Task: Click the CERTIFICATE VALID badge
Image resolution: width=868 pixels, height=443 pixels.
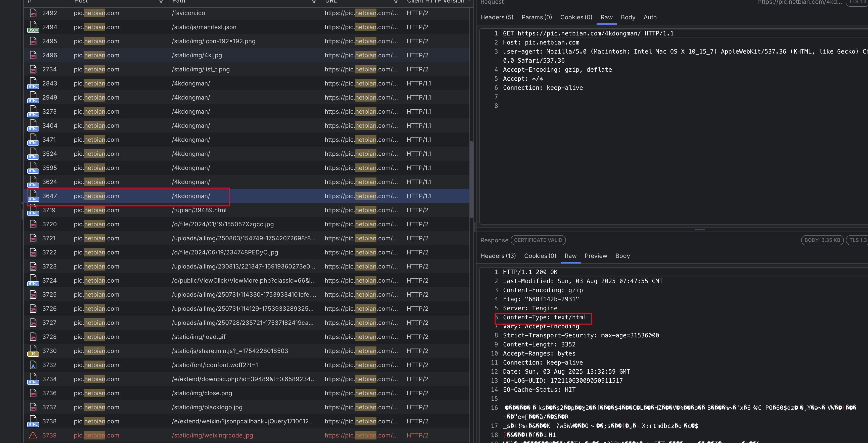Action: point(538,240)
